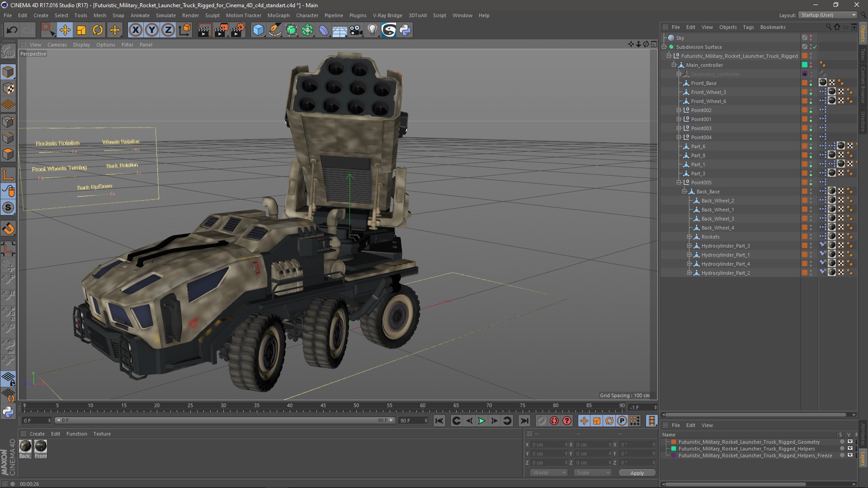Open the Cameras viewport menu
868x488 pixels.
tap(57, 45)
